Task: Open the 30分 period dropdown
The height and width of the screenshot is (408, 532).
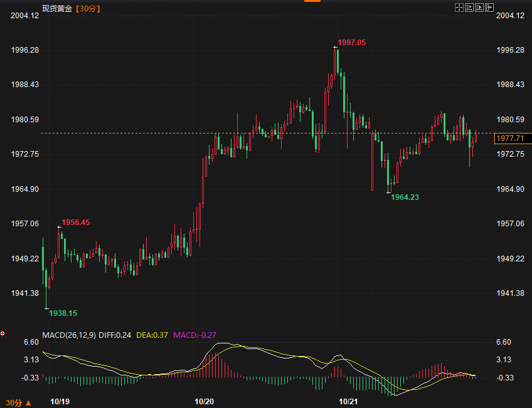Action: pyautogui.click(x=19, y=402)
